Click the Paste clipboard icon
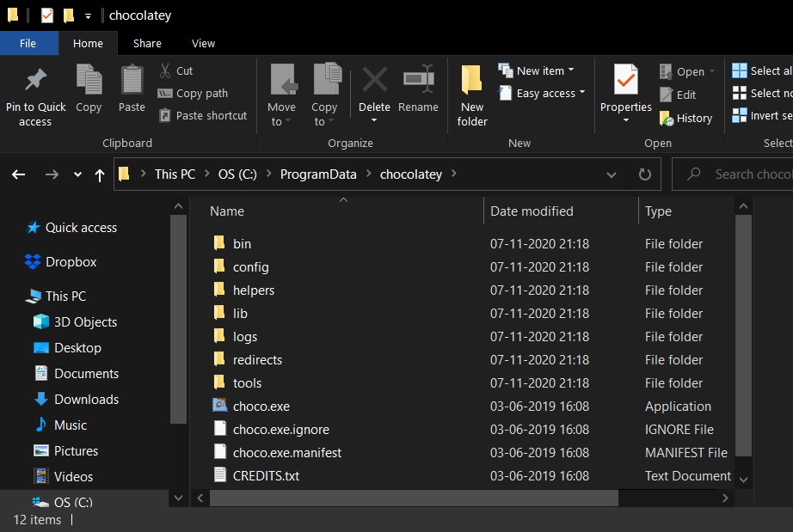 pos(132,82)
